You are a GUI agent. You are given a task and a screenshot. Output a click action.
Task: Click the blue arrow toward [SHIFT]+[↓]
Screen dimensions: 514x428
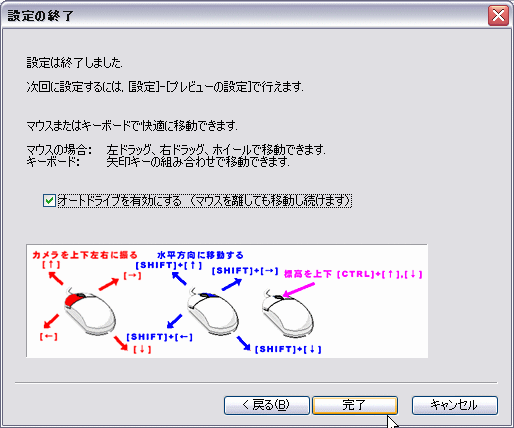[244, 343]
